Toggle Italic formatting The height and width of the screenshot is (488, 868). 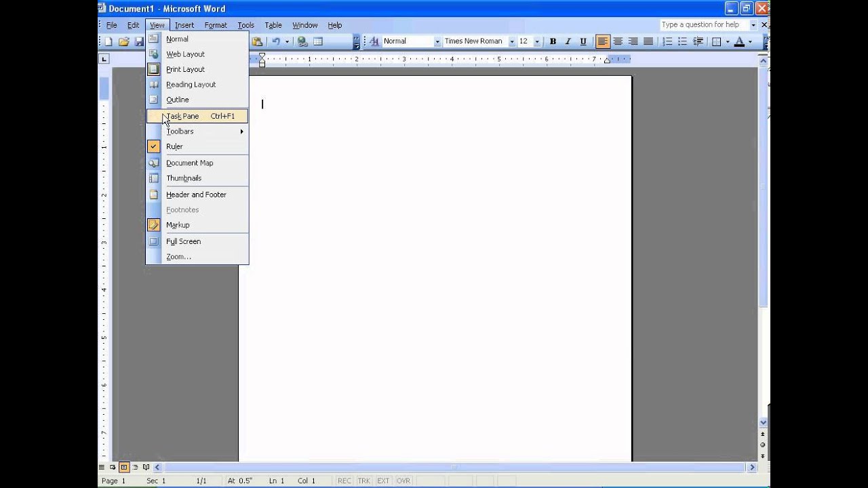[x=568, y=41]
